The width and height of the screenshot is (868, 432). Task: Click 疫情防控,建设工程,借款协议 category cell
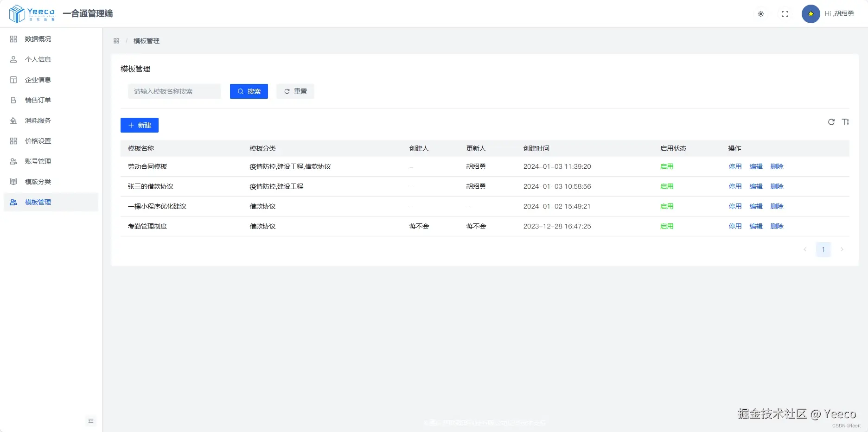290,166
